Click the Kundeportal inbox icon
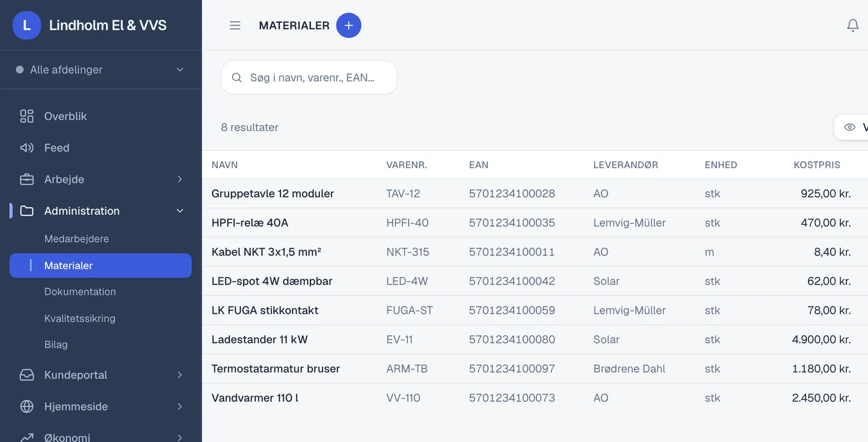The height and width of the screenshot is (442, 868). 27,375
